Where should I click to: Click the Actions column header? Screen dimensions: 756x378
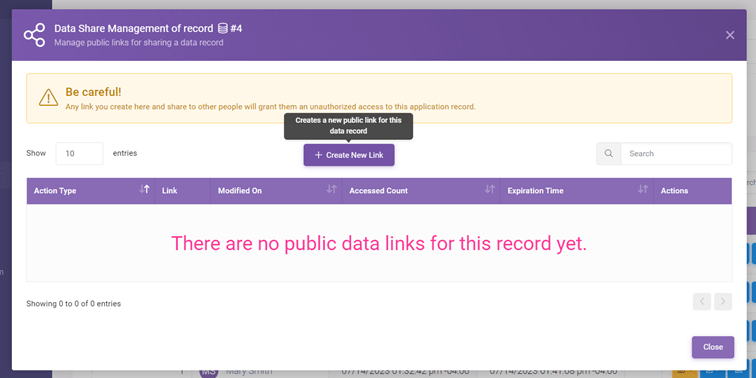point(692,191)
